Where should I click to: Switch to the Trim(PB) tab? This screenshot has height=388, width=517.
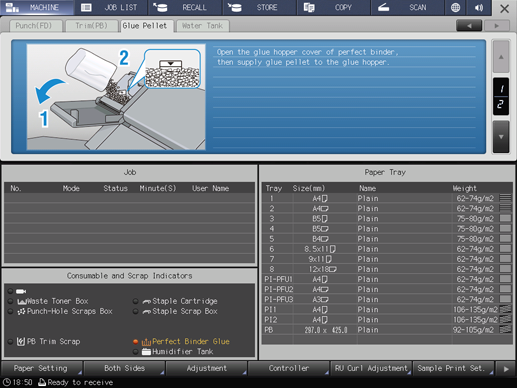(x=92, y=26)
